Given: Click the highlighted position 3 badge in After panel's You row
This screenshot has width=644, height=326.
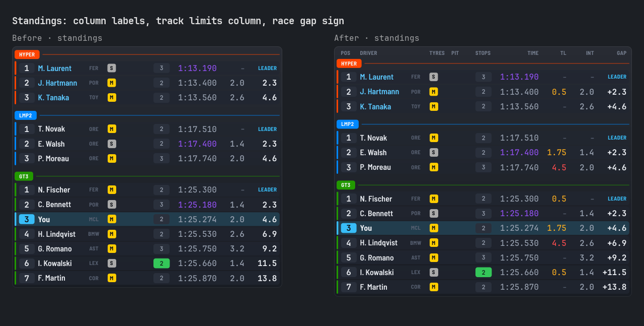Looking at the screenshot, I should tap(349, 228).
